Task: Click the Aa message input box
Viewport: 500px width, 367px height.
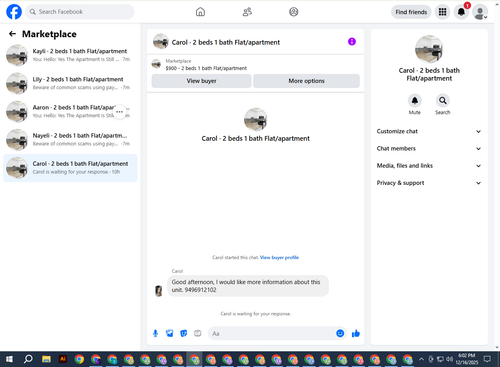Action: point(272,333)
